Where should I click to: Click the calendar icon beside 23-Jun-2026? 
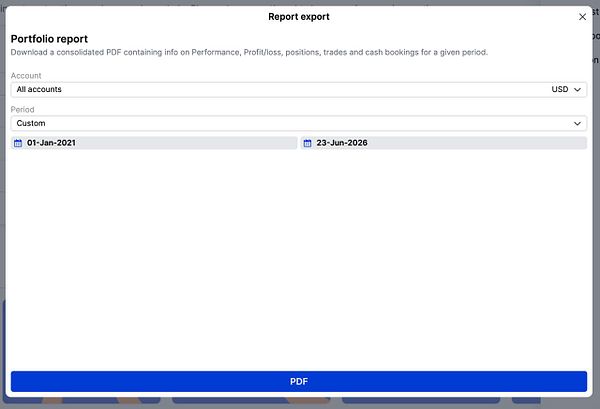307,143
